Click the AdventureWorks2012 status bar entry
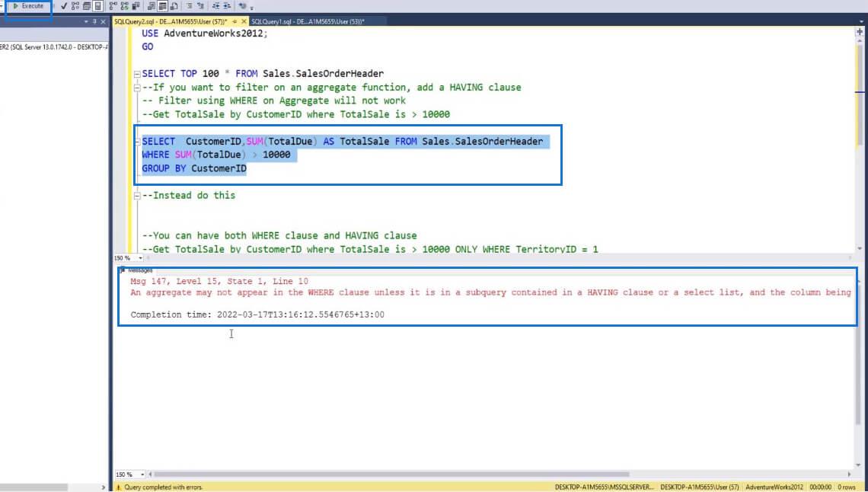Viewport: 868px width, 492px height. pyautogui.click(x=774, y=487)
